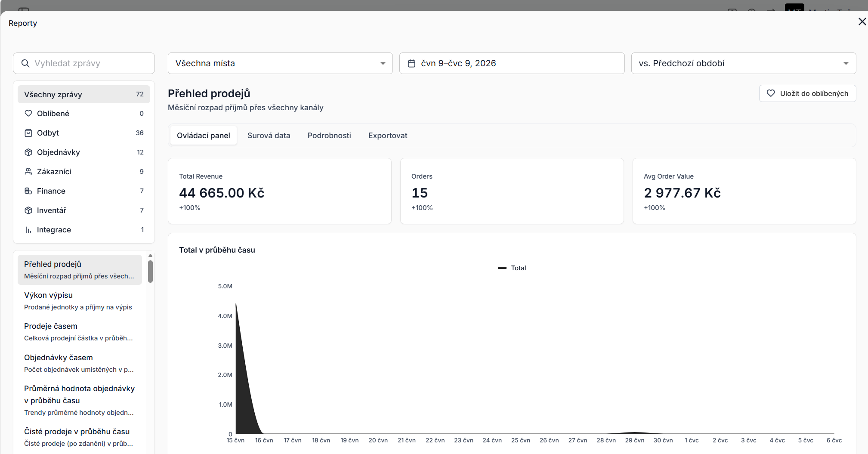Click the search magnifier icon
868x454 pixels.
point(25,63)
